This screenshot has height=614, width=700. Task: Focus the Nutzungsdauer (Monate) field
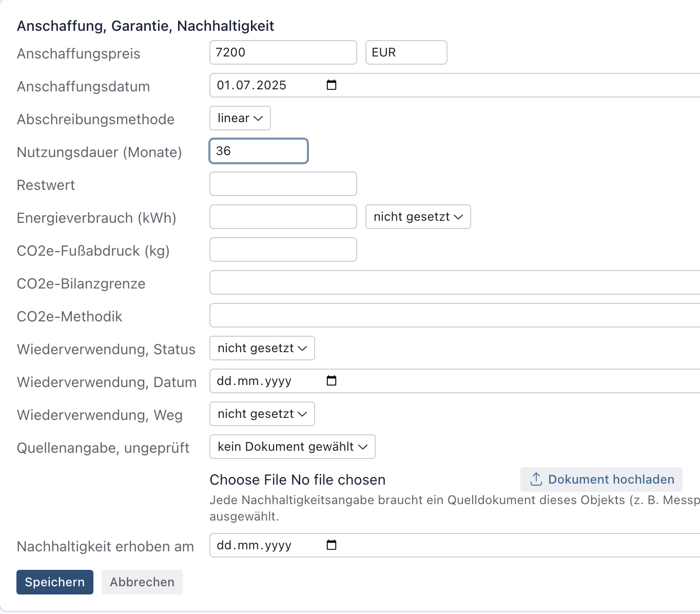259,151
